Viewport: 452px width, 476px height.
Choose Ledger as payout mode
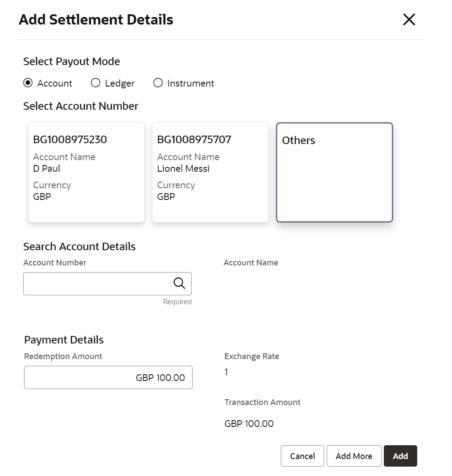(95, 83)
